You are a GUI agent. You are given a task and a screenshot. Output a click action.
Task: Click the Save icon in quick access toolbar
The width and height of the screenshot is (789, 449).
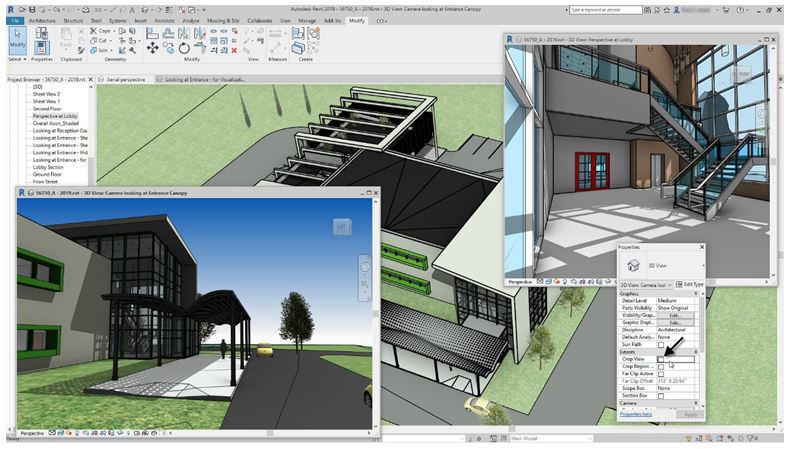click(x=33, y=10)
